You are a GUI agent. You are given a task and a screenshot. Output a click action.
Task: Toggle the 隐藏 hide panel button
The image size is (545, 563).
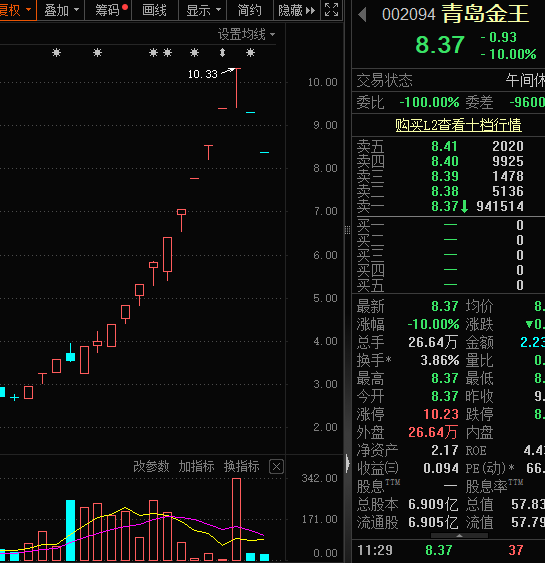tap(297, 10)
